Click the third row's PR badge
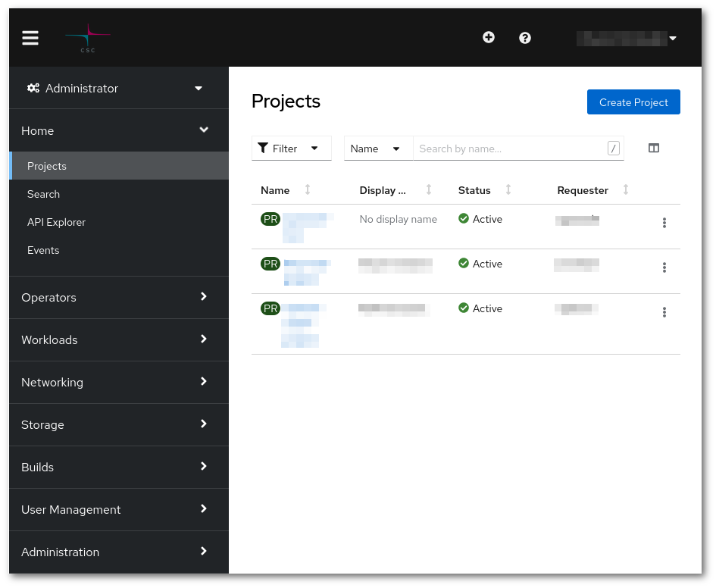 pos(270,308)
